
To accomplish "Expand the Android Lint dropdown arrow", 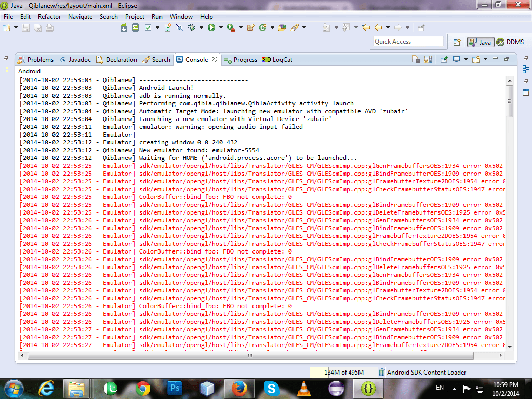I will 157,28.
